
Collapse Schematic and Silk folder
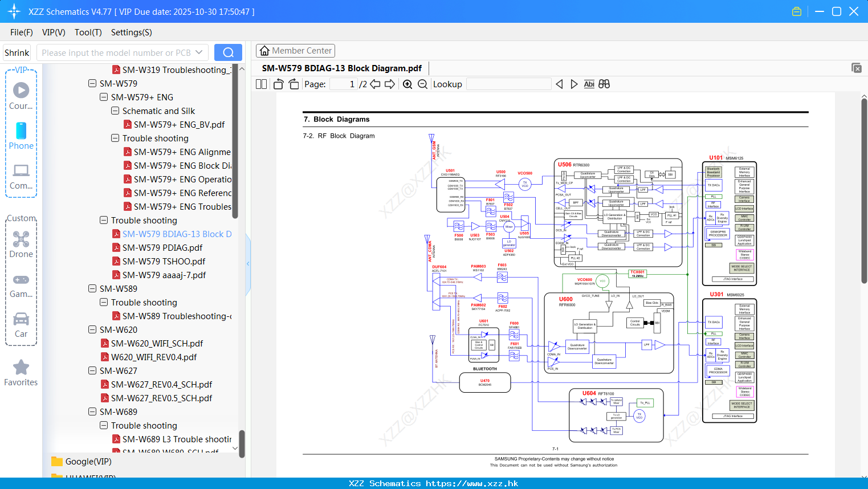pyautogui.click(x=115, y=111)
